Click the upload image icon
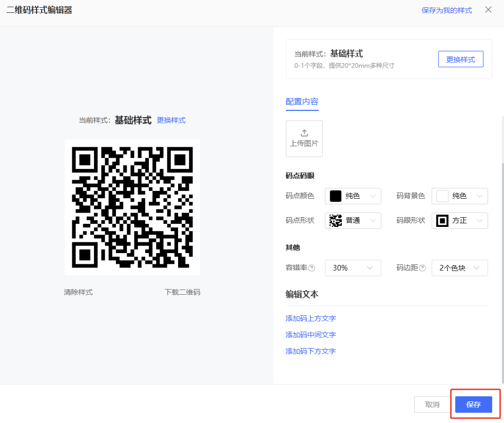 [x=304, y=133]
